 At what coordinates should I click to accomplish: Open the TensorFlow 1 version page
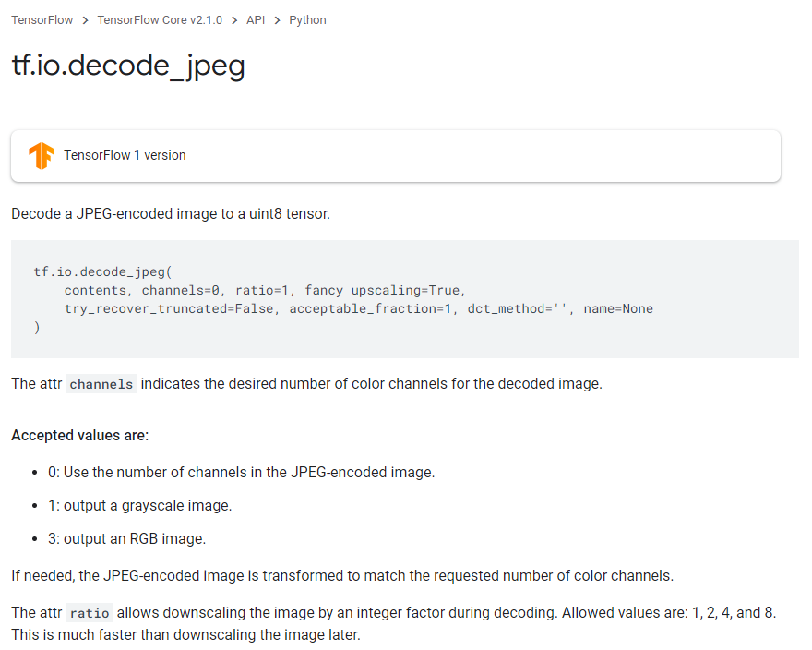[x=125, y=155]
